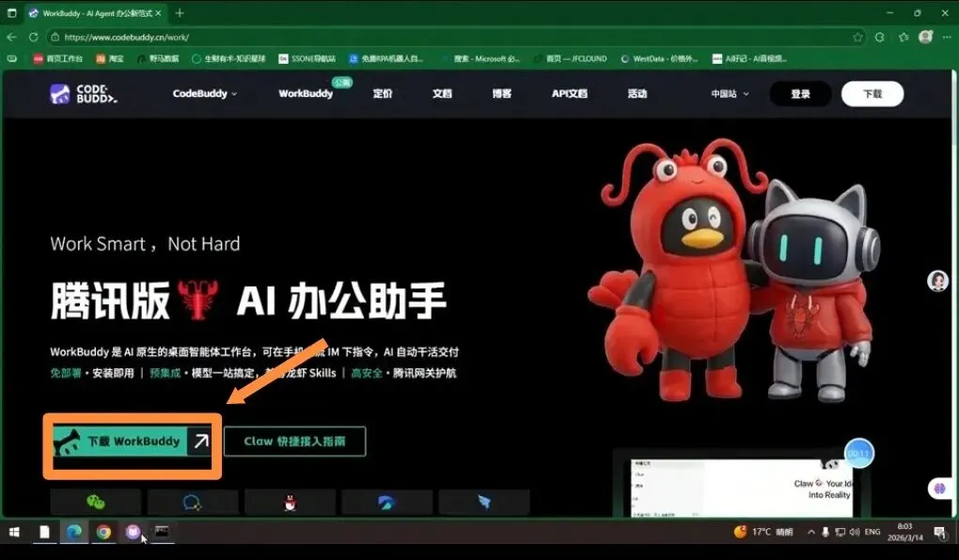The image size is (959, 560).
Task: Open the SSONE导航站 bookmark
Action: [x=307, y=58]
